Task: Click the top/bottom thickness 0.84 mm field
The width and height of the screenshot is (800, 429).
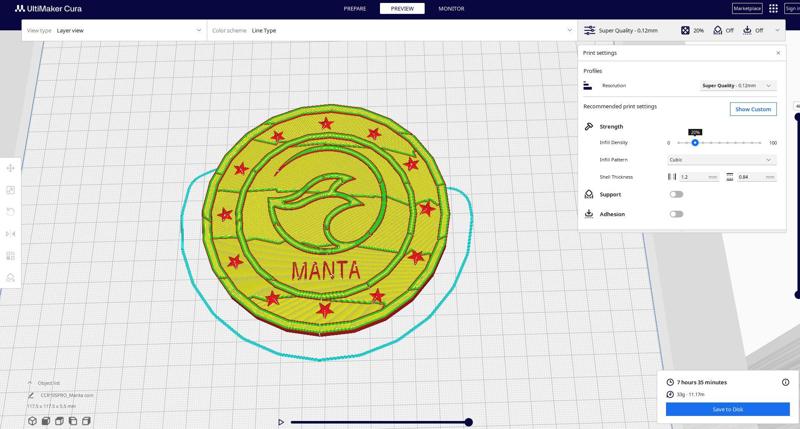Action: pos(756,177)
